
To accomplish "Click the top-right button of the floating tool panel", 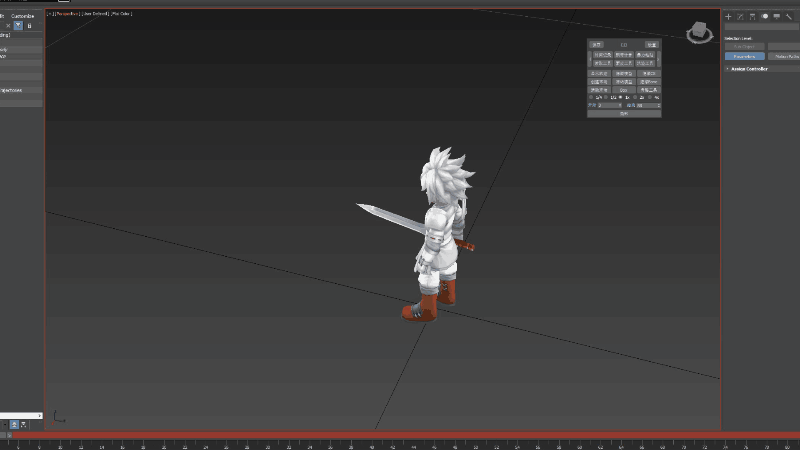I will pos(652,45).
